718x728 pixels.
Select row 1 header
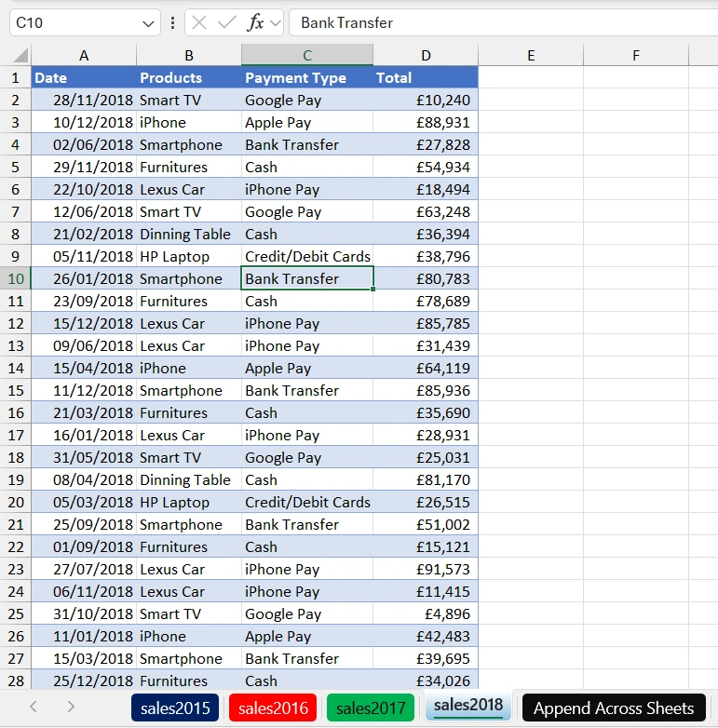click(x=15, y=77)
